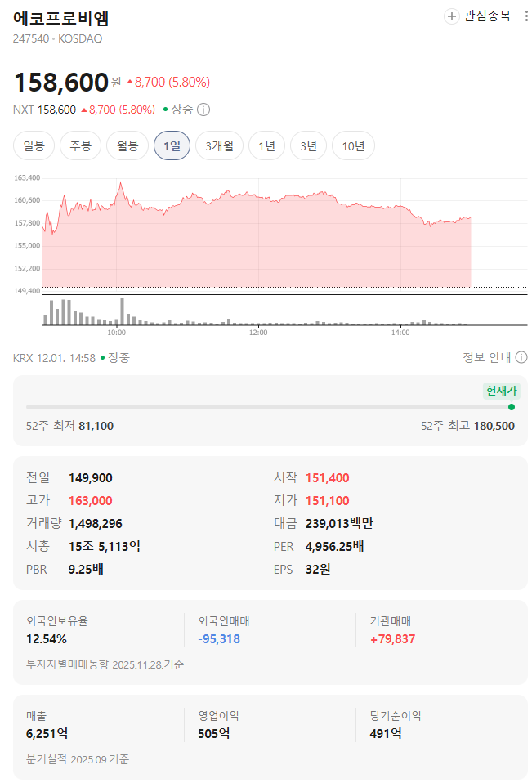Image resolution: width=532 pixels, height=783 pixels.
Task: Click the 12:00 time axis label
Action: 258,333
